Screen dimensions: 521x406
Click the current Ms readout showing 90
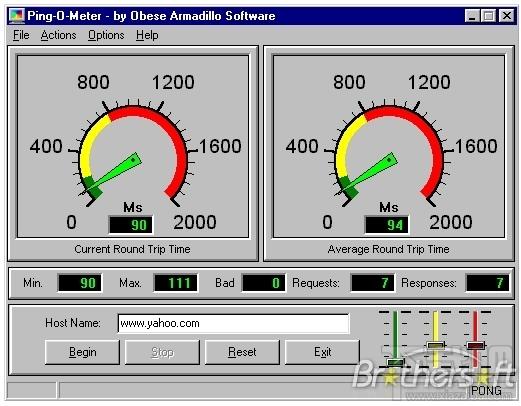point(131,225)
